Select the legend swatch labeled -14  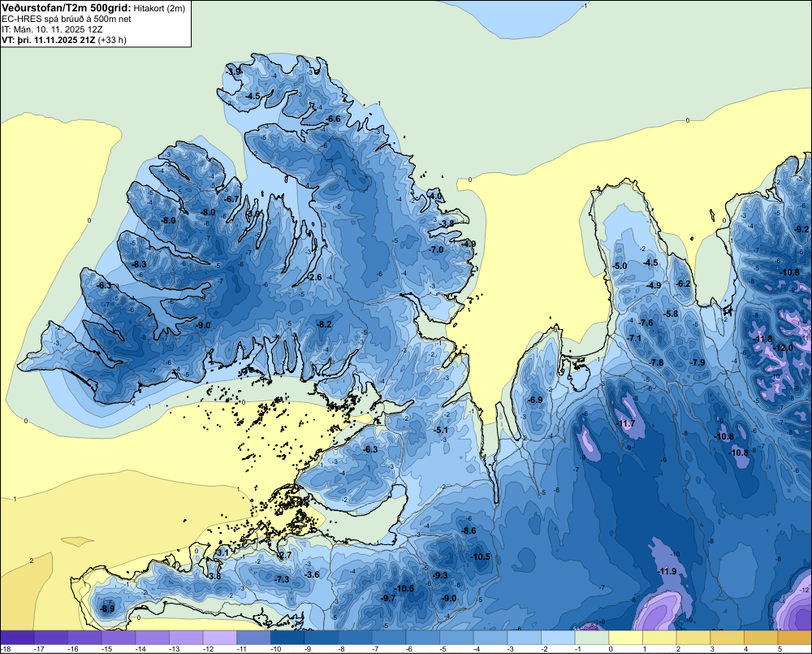153,638
